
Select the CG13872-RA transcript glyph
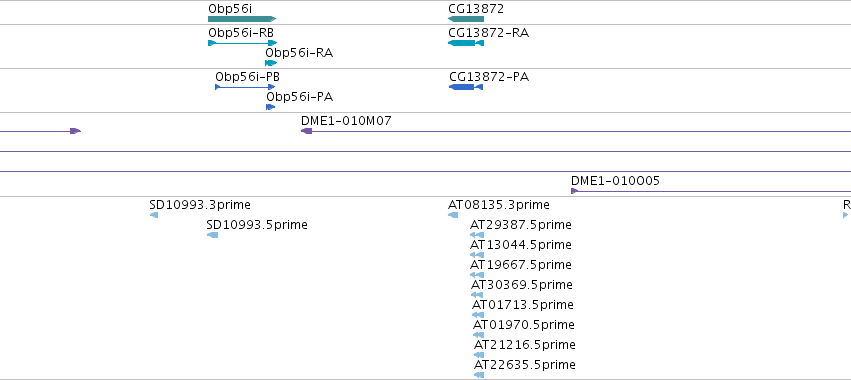tap(466, 43)
